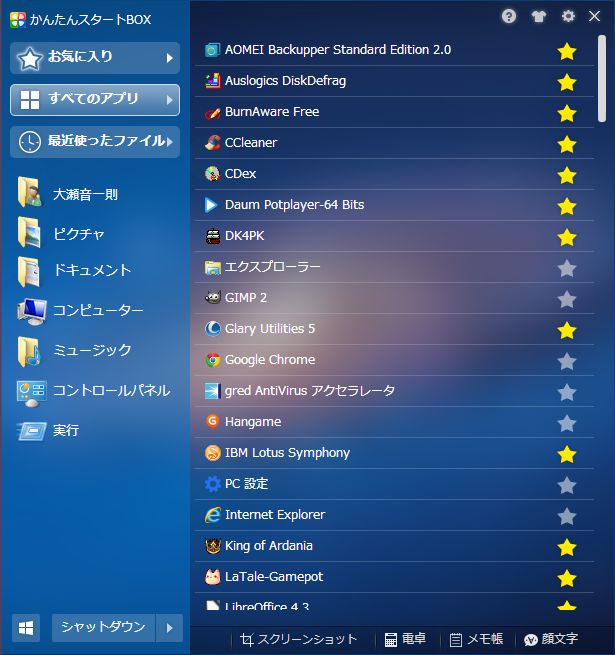Toggle the favorite star for CCleaner
The height and width of the screenshot is (655, 615).
coord(567,145)
